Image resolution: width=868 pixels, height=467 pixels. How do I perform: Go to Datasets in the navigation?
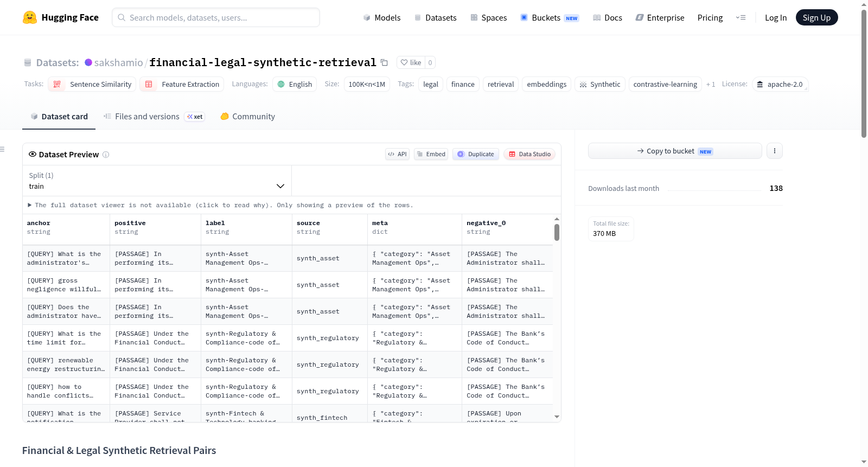[x=435, y=17]
